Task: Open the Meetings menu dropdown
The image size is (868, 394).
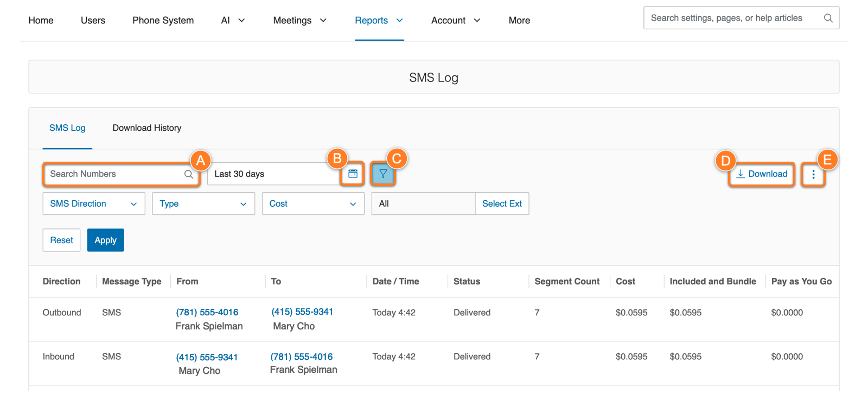Action: click(299, 21)
